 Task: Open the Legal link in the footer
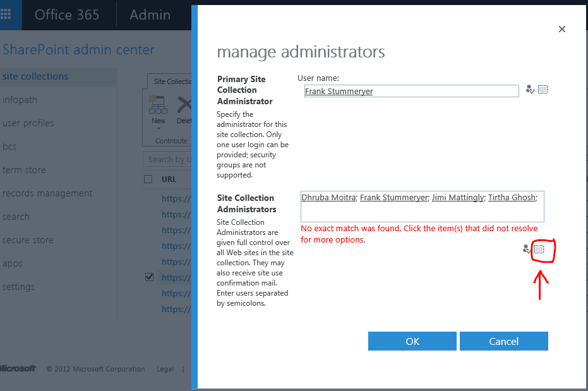[165, 369]
